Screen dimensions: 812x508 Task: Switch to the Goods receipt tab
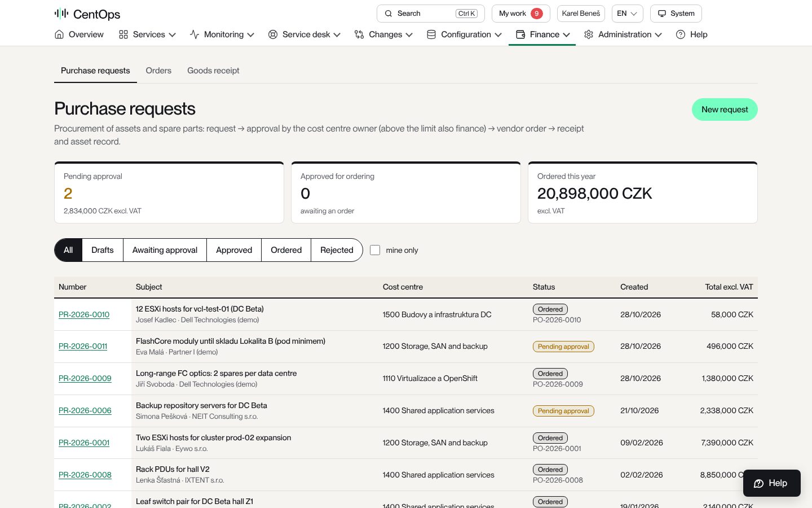click(213, 71)
